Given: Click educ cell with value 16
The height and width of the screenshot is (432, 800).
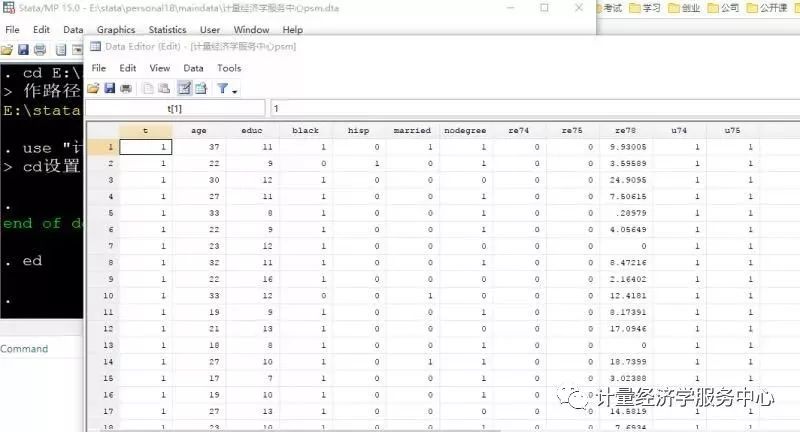Looking at the screenshot, I should pyautogui.click(x=252, y=279).
